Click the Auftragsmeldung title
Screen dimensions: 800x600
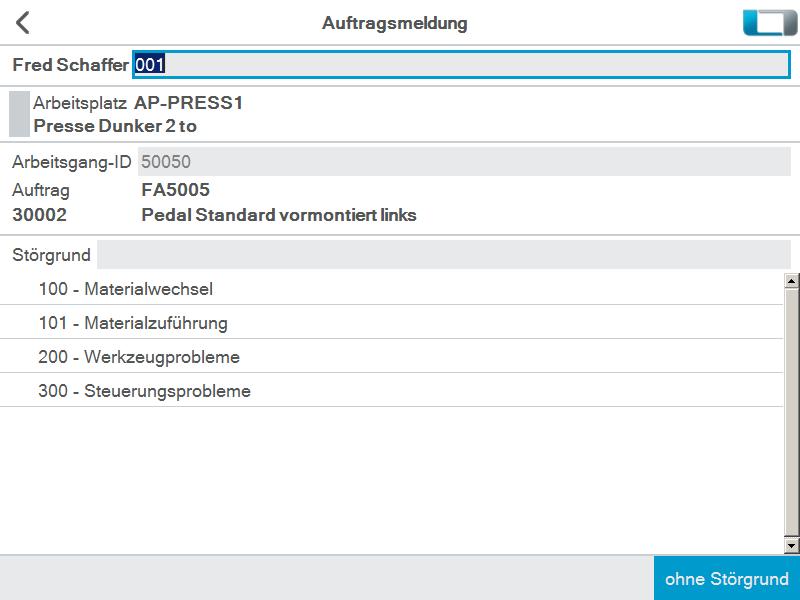[395, 23]
